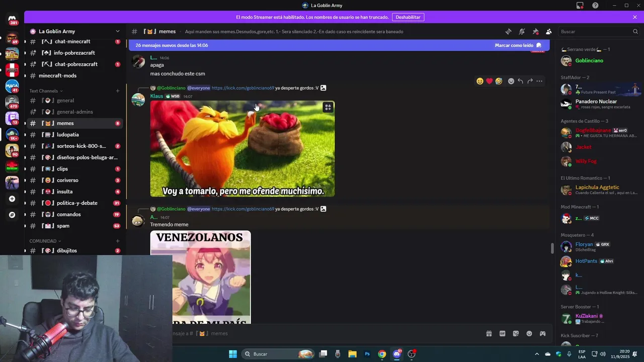The image size is (644, 362).
Task: Create channel in Text Channels category
Action: [x=118, y=91]
